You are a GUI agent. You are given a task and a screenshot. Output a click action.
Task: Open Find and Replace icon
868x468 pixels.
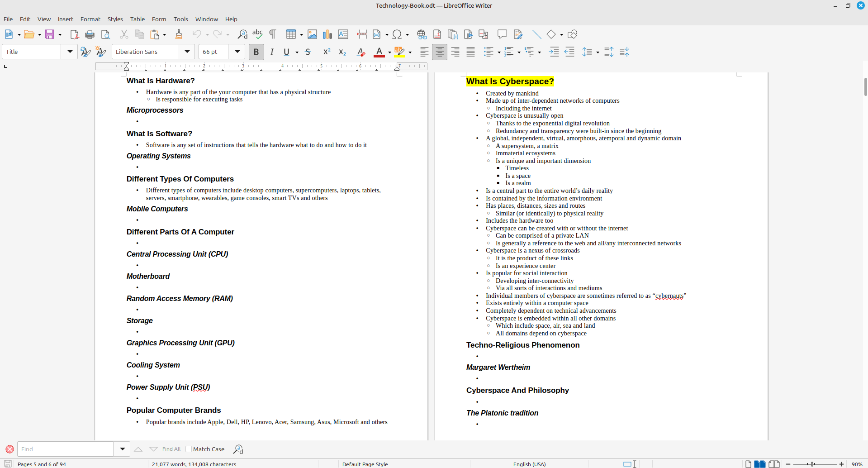coord(242,34)
